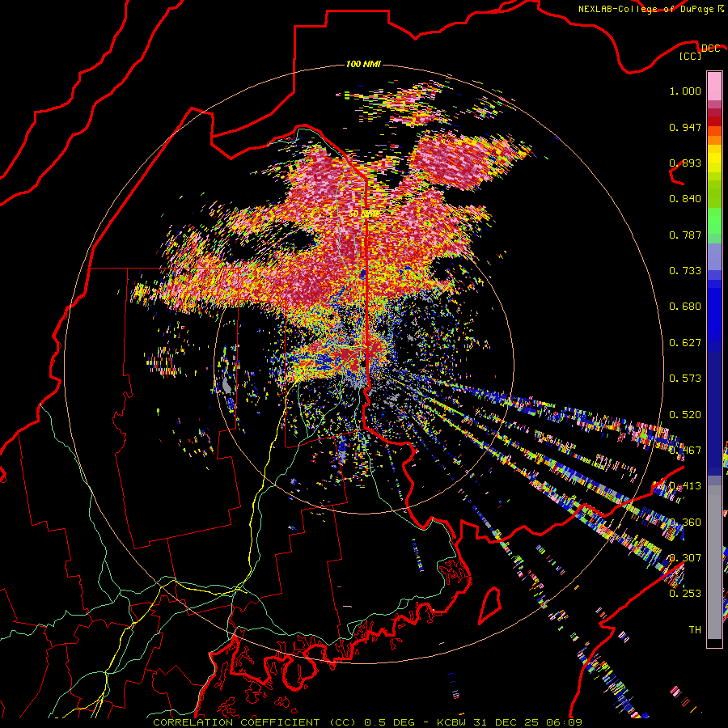Select the DCC product label
This screenshot has width=728, height=728.
point(710,49)
